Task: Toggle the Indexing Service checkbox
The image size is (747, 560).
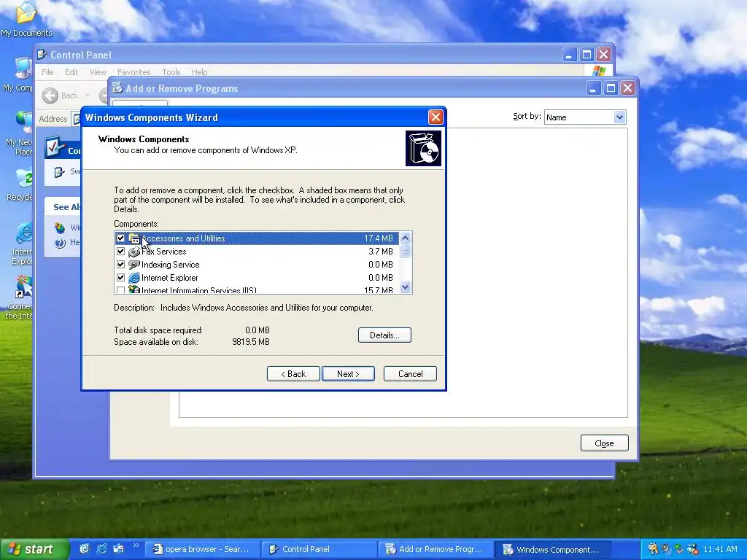Action: click(120, 264)
